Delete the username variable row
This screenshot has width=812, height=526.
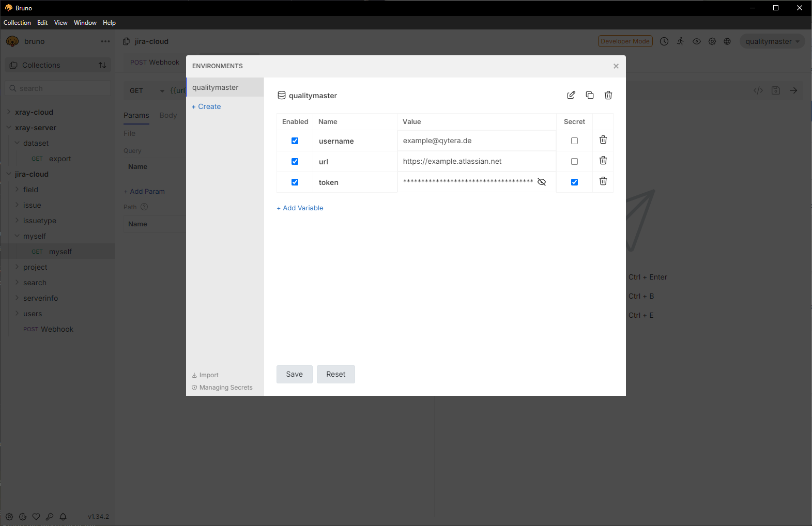click(603, 140)
